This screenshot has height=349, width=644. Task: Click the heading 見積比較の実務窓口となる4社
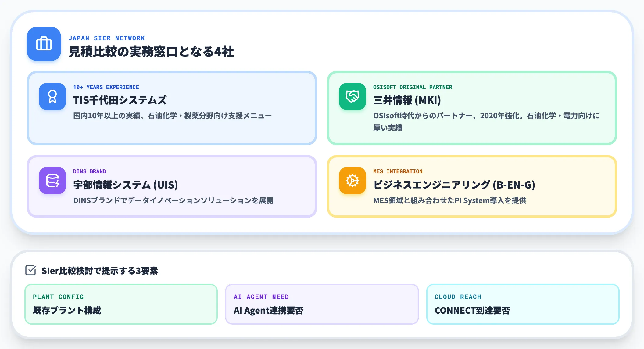click(x=151, y=52)
